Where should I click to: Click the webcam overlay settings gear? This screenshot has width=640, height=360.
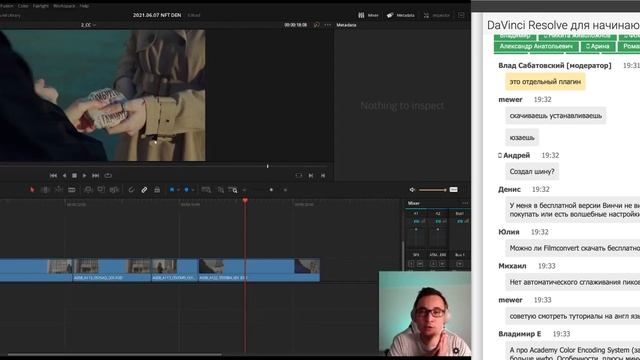pyautogui.click(x=456, y=351)
